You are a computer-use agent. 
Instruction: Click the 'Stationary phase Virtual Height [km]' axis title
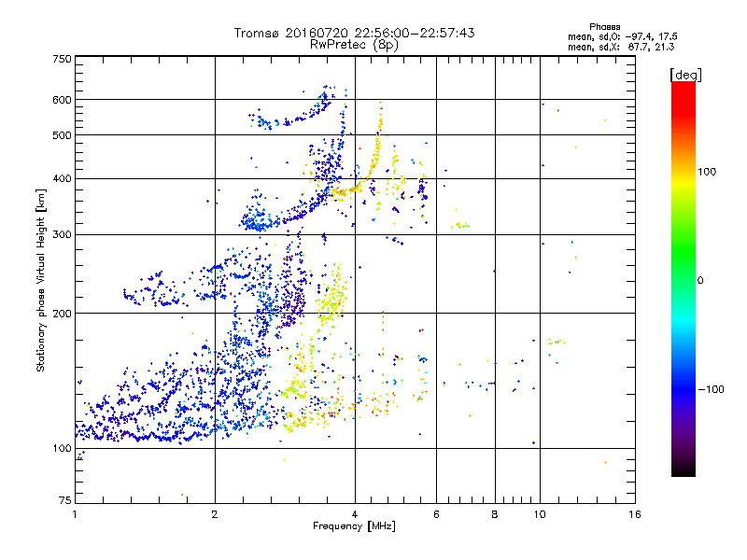pos(41,281)
